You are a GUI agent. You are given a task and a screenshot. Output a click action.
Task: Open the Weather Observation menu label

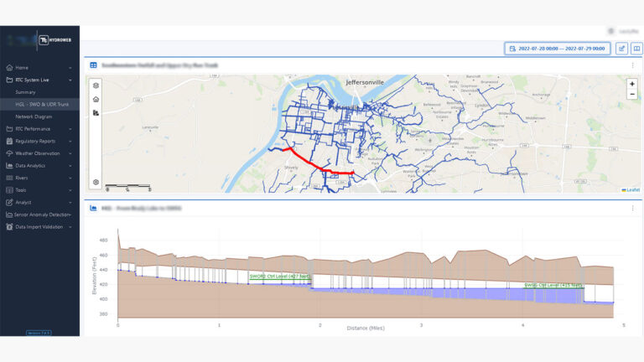38,153
